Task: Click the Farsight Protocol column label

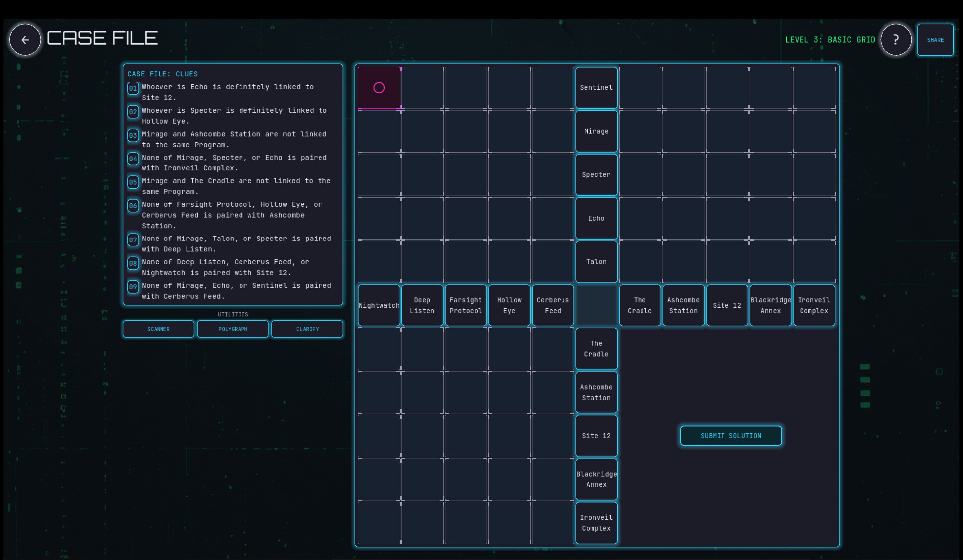Action: click(466, 305)
